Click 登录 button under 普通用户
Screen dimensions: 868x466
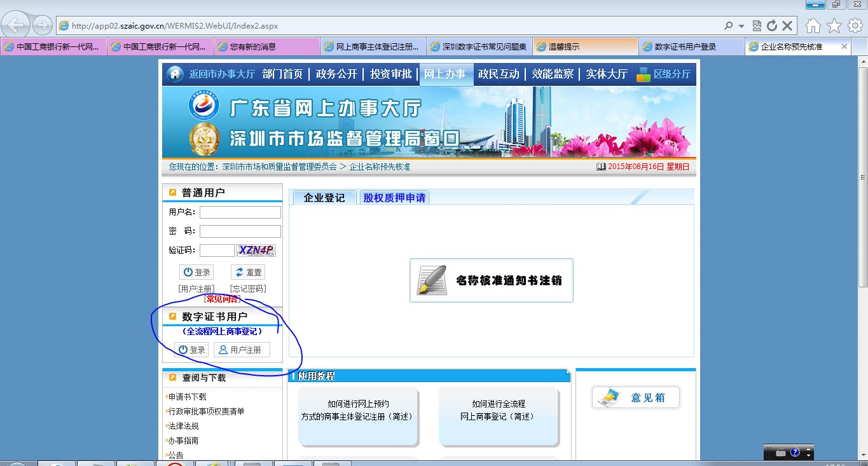(196, 272)
